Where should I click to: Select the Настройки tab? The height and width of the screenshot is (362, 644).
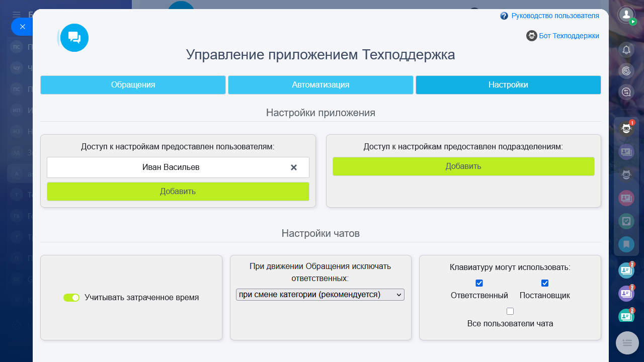[x=508, y=85]
